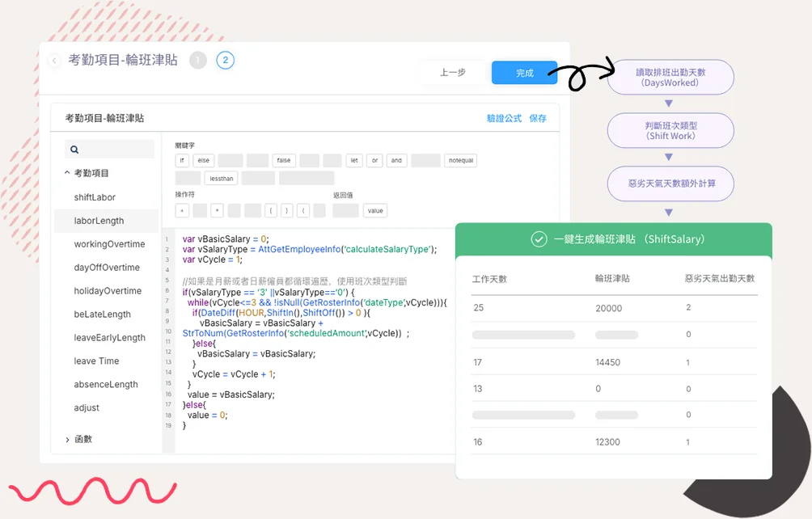Screen dimensions: 812x519
Task: Click the 上一步 button
Action: click(x=452, y=73)
